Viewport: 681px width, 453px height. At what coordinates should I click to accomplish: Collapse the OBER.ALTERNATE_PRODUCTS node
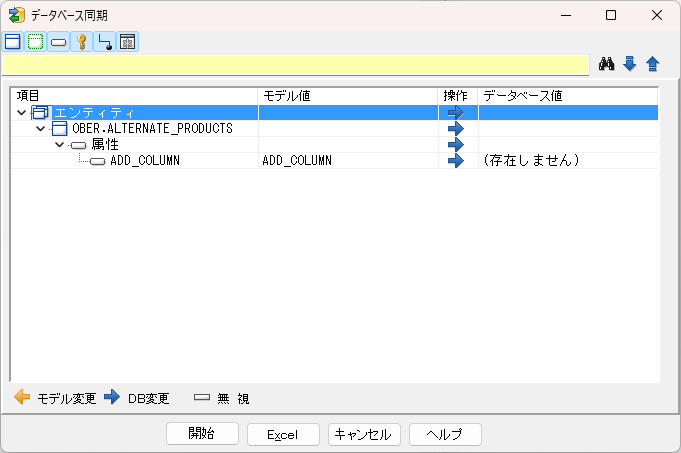[x=40, y=129]
